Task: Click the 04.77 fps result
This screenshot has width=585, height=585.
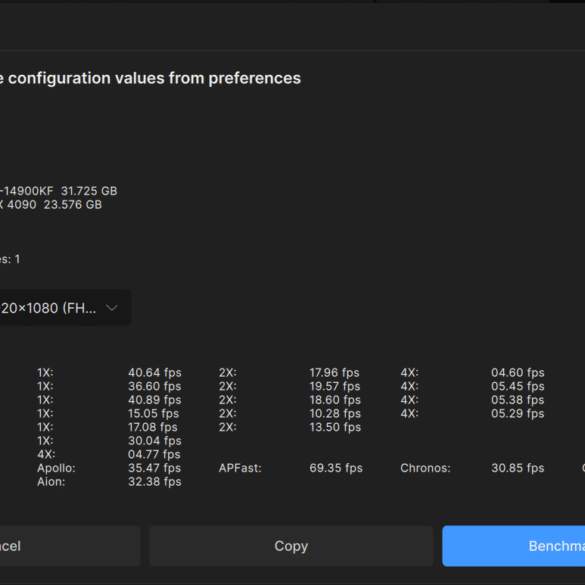Action: 154,454
